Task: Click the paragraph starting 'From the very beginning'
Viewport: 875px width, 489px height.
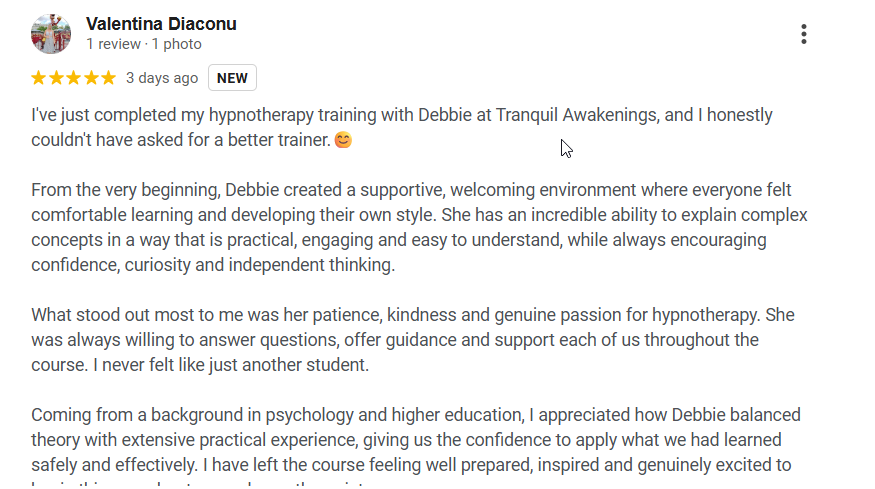Action: tap(419, 227)
